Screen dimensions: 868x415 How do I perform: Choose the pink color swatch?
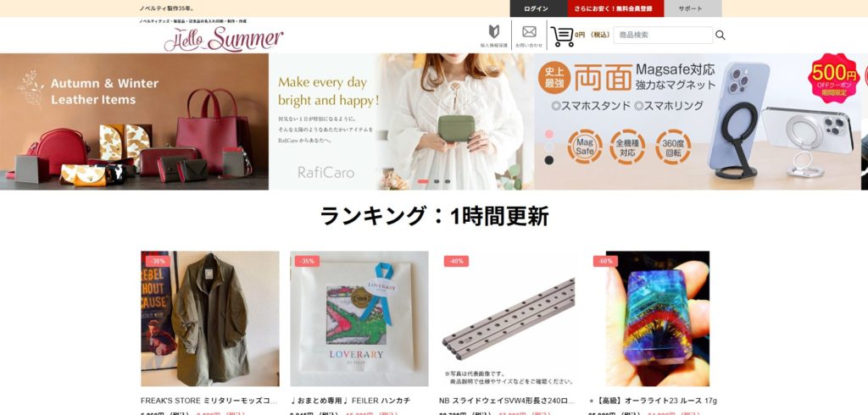pyautogui.click(x=549, y=135)
